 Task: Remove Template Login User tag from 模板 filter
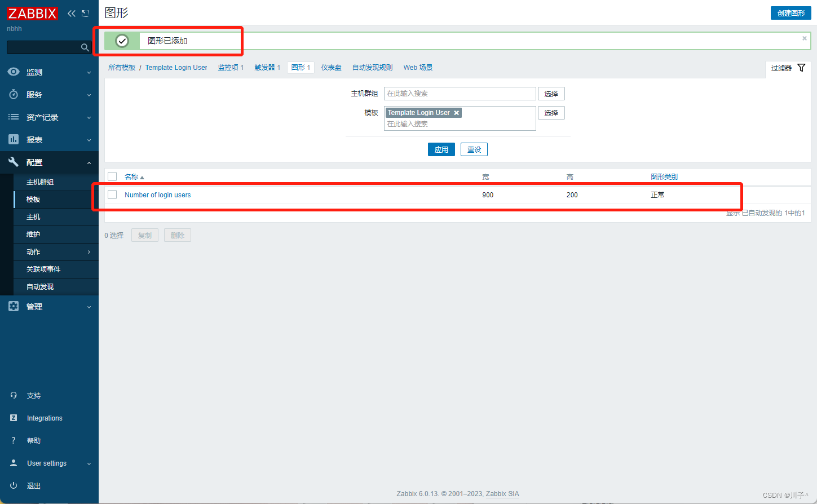click(457, 113)
